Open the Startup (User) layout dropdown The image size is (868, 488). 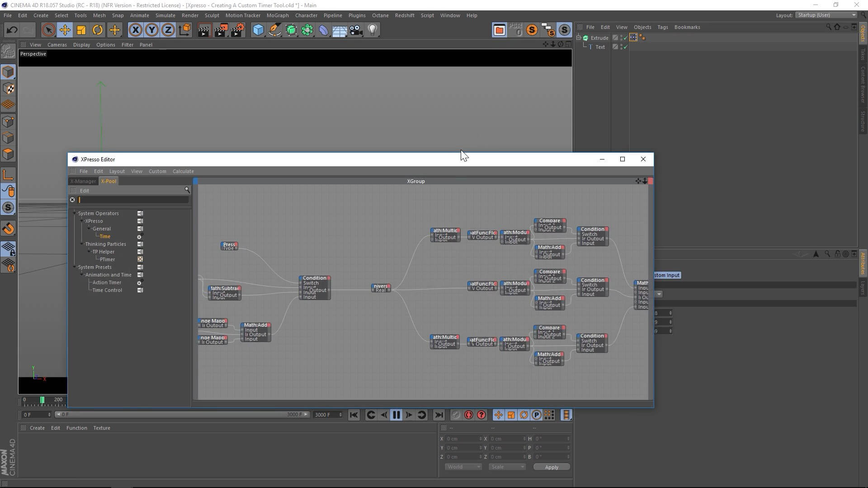(x=826, y=15)
